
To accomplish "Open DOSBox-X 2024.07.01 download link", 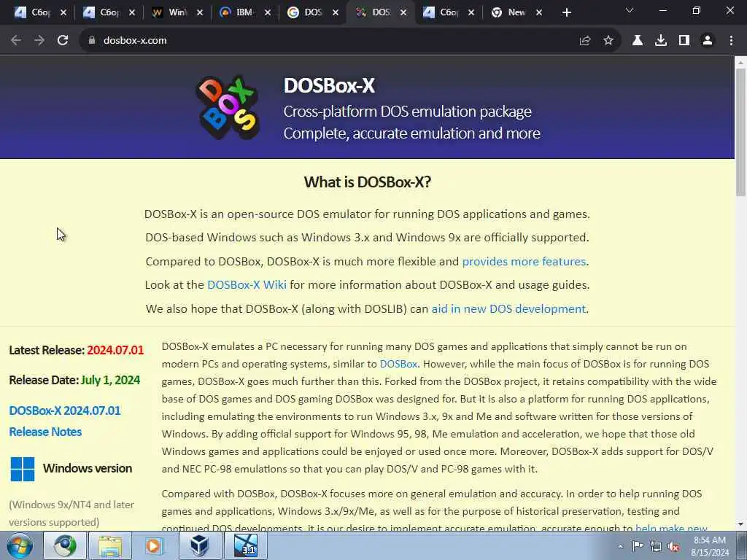I will 65,411.
